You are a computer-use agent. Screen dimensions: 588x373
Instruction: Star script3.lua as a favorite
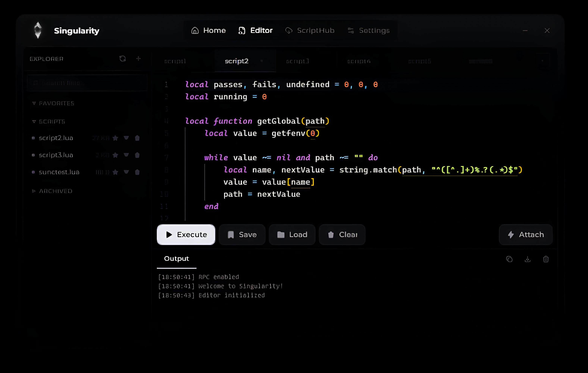115,155
